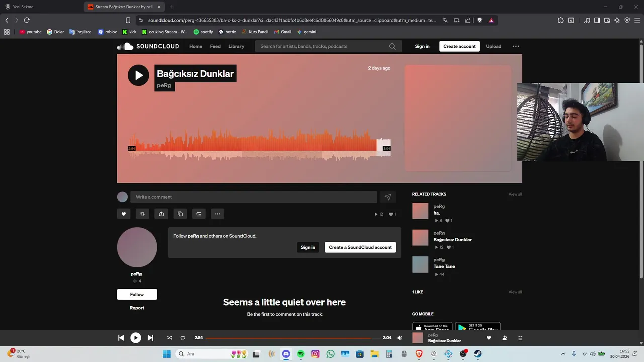The image size is (644, 362).
Task: Write a comment in the comment field
Action: click(x=254, y=197)
